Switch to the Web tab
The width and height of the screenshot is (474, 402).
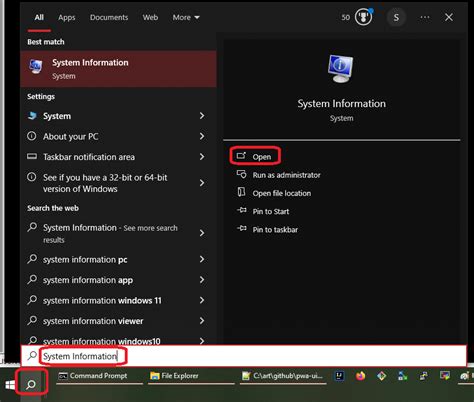pos(150,17)
